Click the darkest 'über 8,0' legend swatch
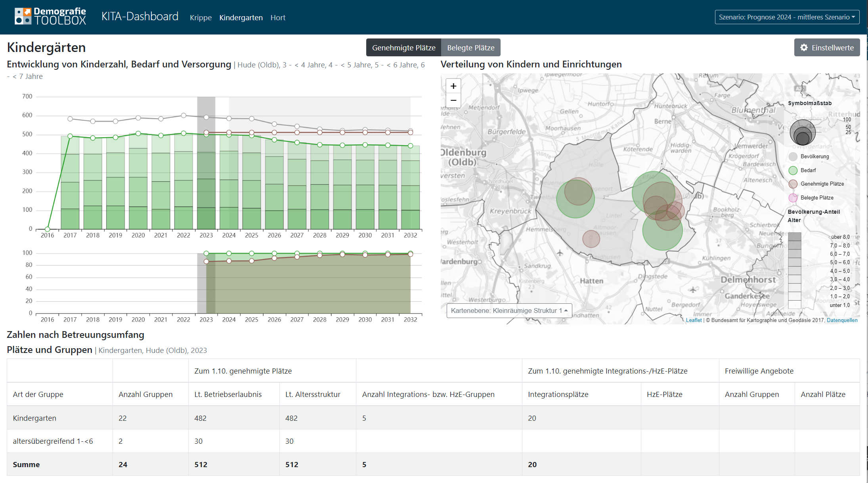868x483 pixels. 794,237
